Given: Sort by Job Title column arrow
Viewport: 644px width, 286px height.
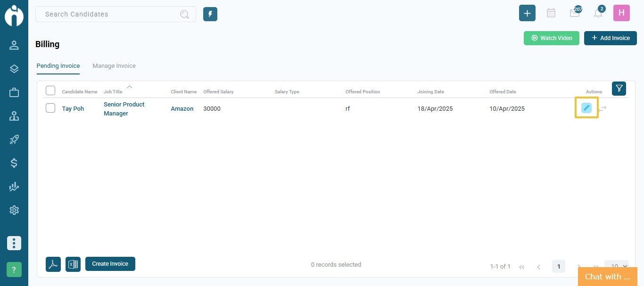Looking at the screenshot, I should point(129,87).
